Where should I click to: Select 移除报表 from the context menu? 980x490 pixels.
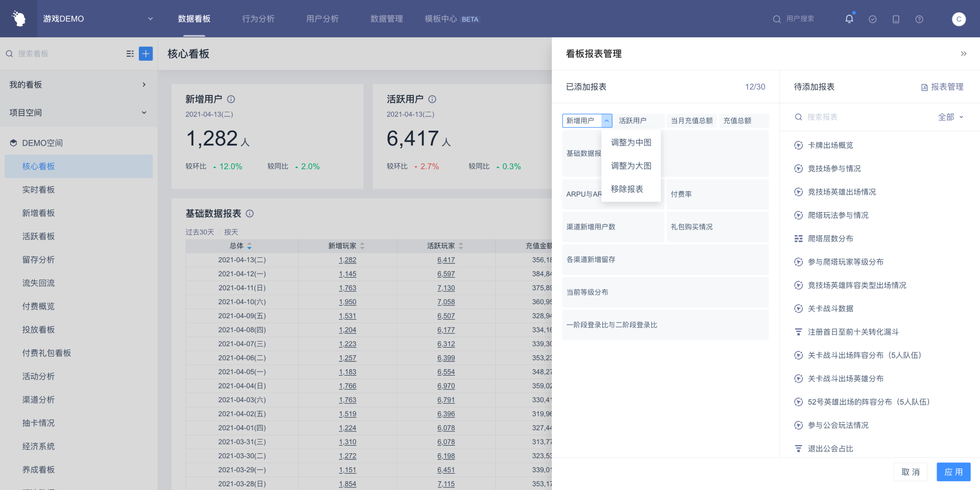(x=627, y=189)
